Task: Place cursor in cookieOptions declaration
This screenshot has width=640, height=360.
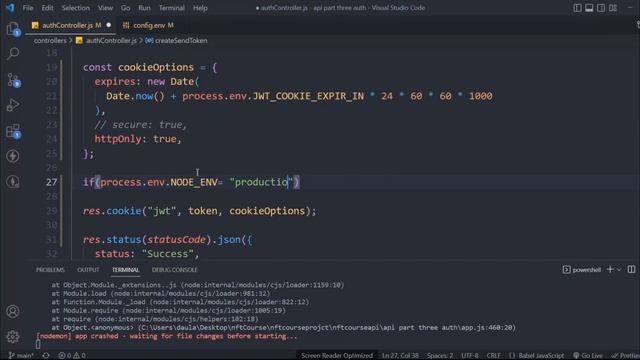Action: coord(156,67)
